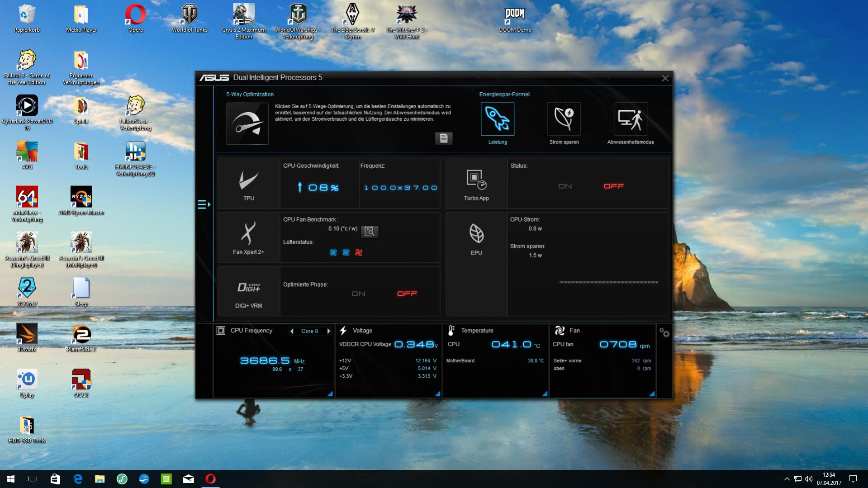This screenshot has height=488, width=868.
Task: Close the Dual Intelligent Processors 5 window
Action: click(665, 78)
